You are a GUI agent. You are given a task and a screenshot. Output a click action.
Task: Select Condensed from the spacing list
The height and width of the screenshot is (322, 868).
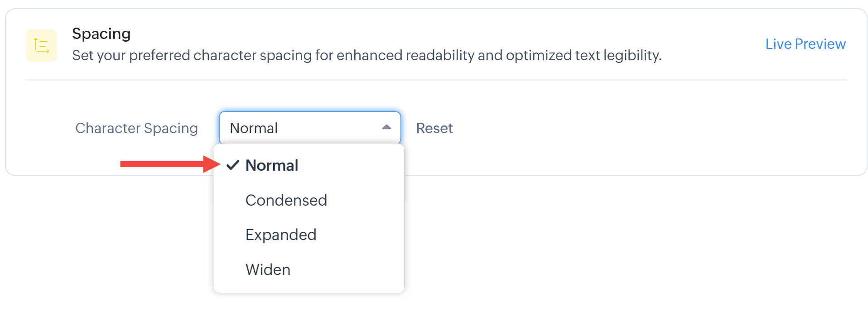[x=286, y=200]
